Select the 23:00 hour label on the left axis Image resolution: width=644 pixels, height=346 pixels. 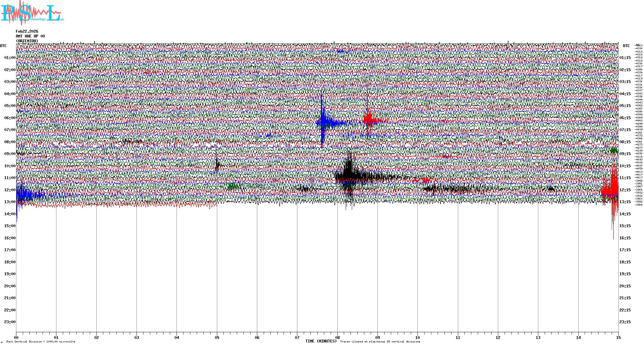point(10,322)
